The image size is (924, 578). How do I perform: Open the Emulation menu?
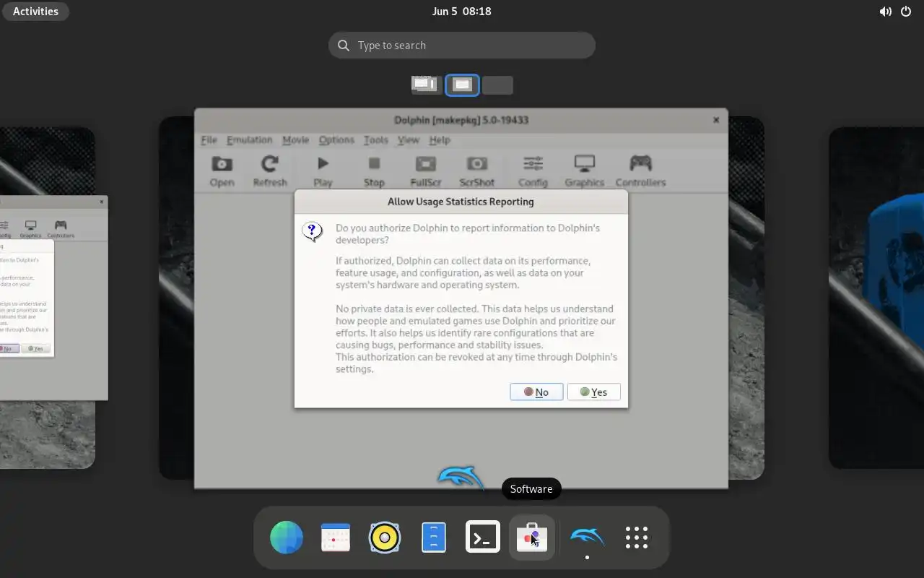coord(249,139)
